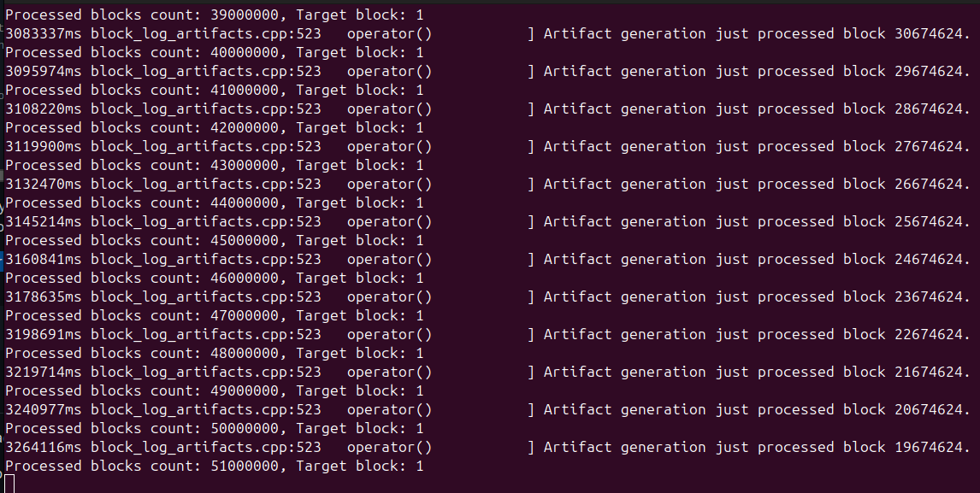Viewport: 980px width, 493px height.
Task: Click 'operator()' on the 3240977ms line
Action: click(x=389, y=410)
